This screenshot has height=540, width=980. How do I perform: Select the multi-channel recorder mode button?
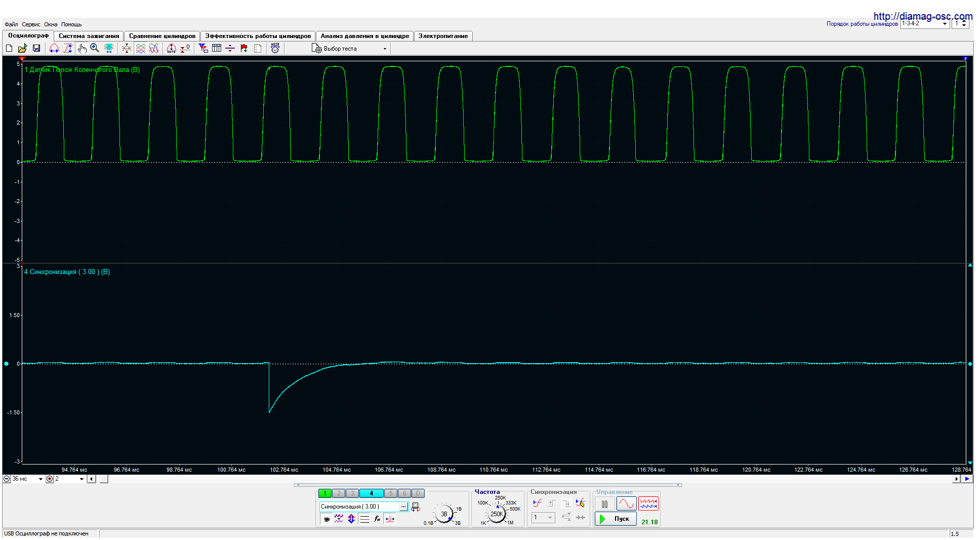648,504
